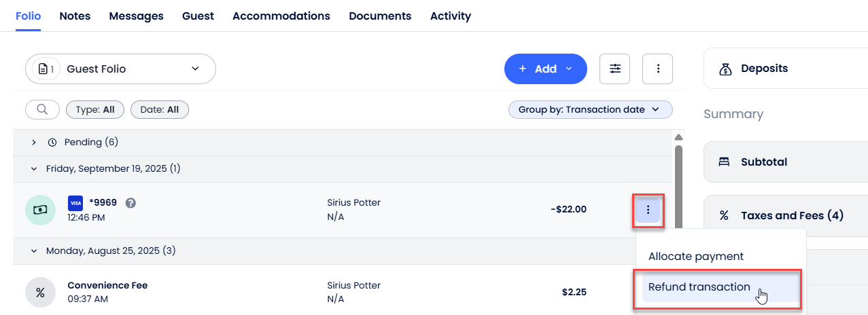The height and width of the screenshot is (315, 868).
Task: Click the blue Add button
Action: click(545, 69)
